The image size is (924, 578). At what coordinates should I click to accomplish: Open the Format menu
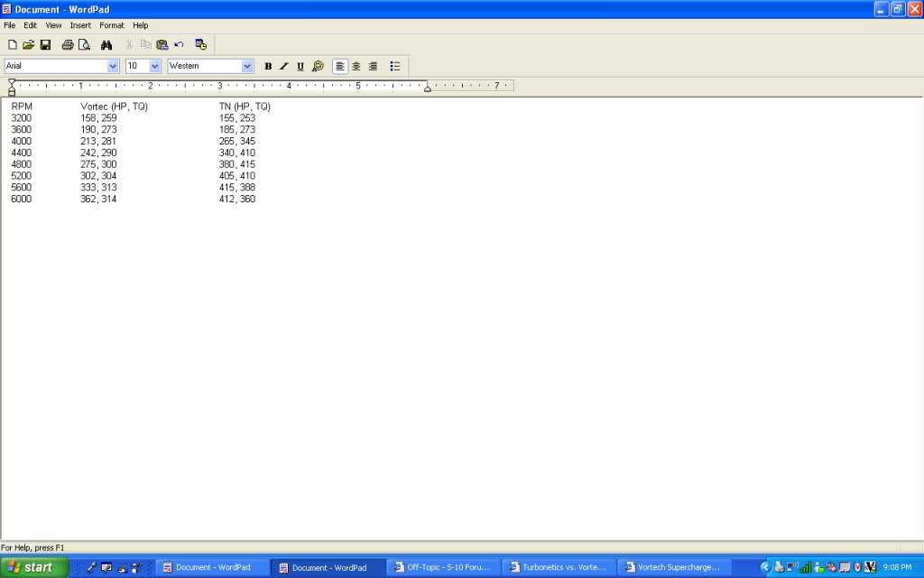111,25
